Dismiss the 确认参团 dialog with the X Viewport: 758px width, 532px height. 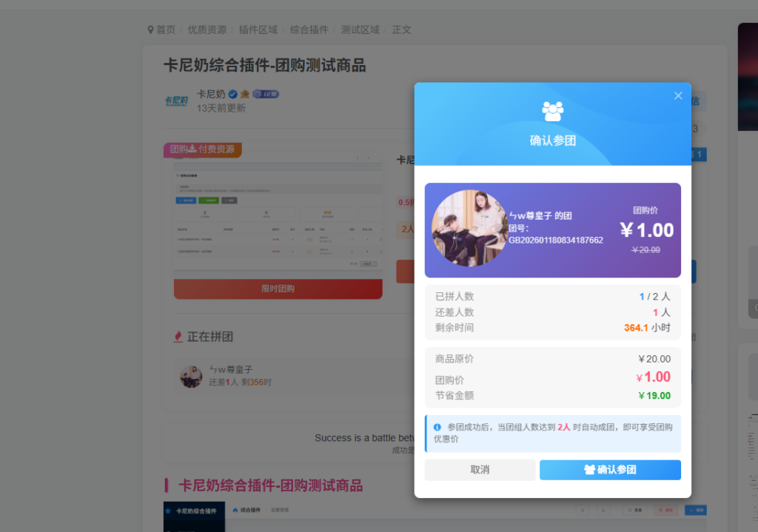pos(677,95)
